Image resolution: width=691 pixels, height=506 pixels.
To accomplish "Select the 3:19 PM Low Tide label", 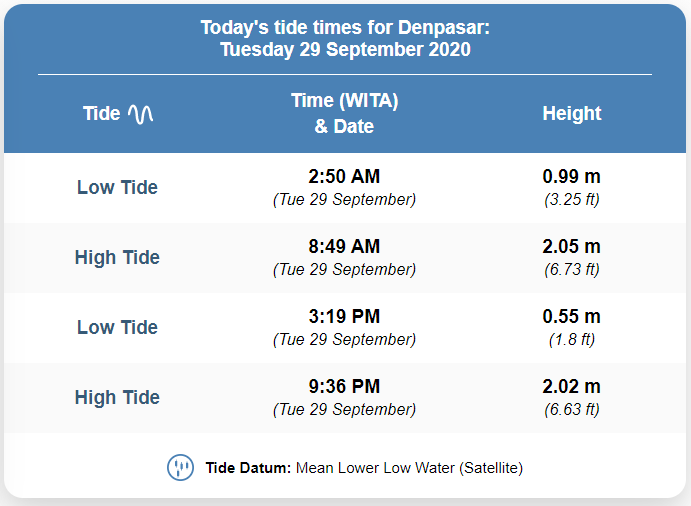I will [117, 327].
